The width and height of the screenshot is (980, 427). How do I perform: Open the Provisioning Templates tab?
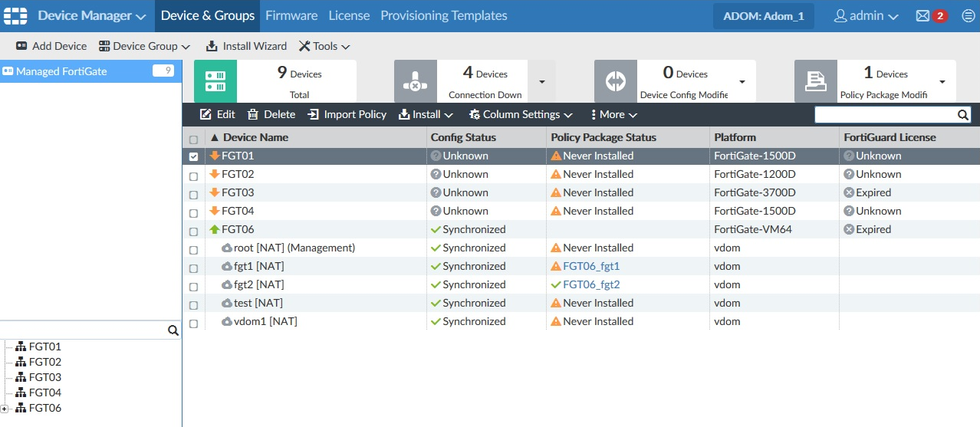443,16
